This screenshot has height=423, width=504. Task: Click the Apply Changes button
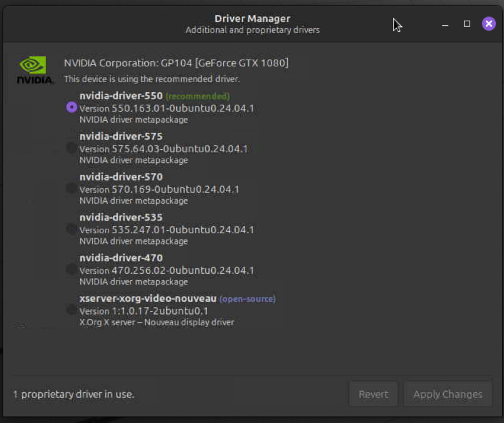(448, 394)
